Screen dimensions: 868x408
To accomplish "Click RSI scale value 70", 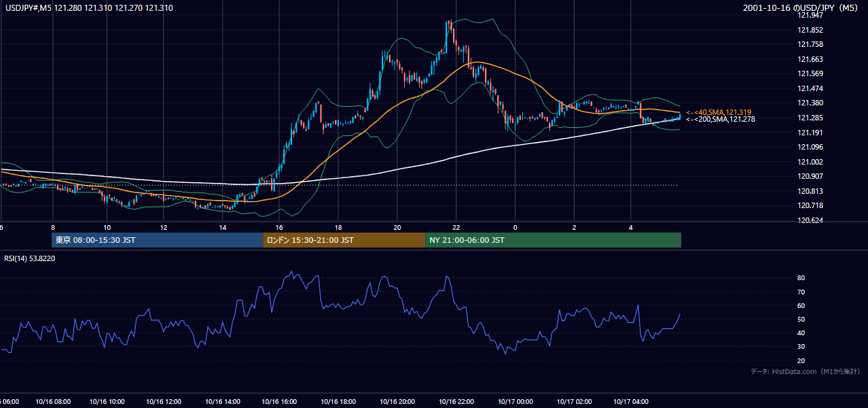I will pos(801,292).
